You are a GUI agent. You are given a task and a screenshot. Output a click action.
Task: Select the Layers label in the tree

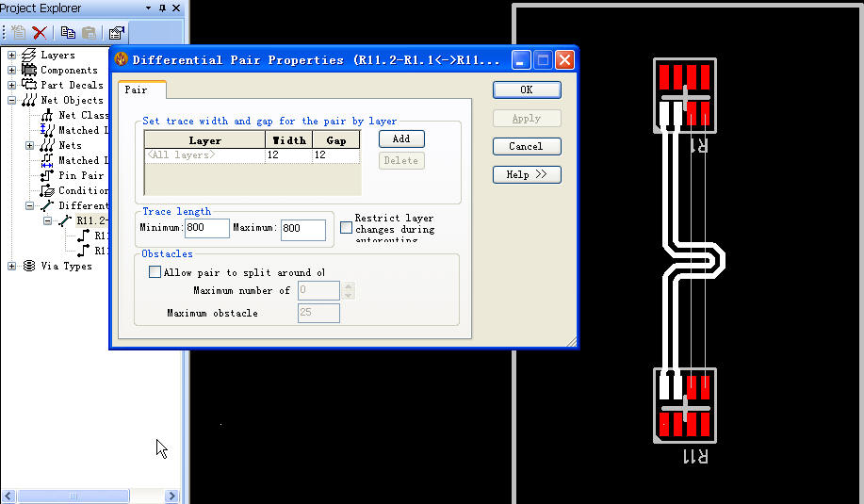pyautogui.click(x=57, y=55)
